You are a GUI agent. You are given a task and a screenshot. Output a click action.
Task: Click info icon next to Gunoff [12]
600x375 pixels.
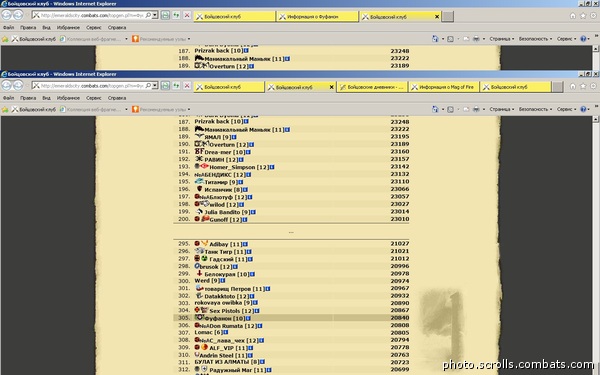[245, 220]
